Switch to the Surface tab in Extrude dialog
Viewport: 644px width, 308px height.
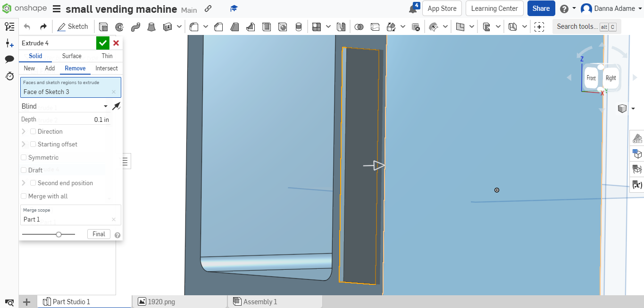pyautogui.click(x=71, y=56)
